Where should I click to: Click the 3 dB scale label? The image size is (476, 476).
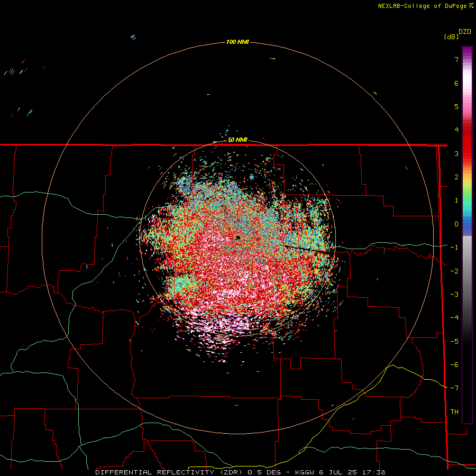(456, 153)
